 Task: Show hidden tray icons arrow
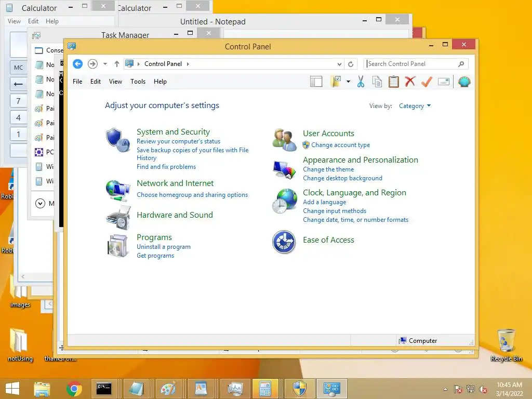click(445, 389)
